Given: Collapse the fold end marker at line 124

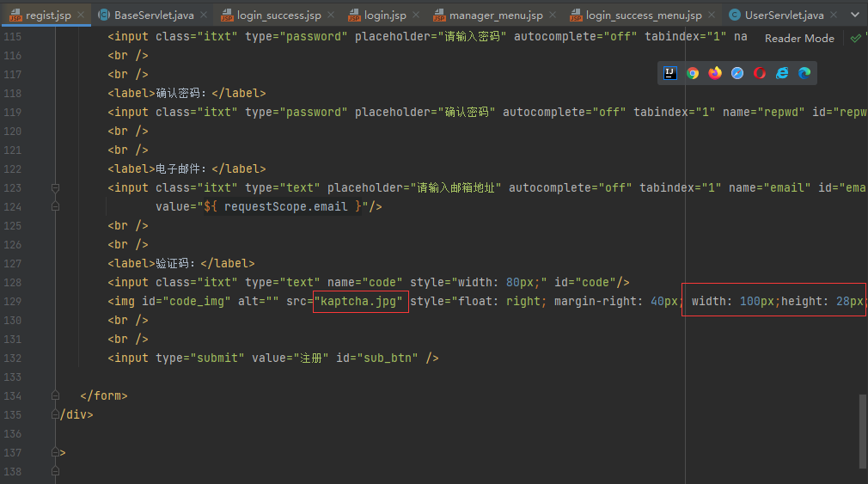Looking at the screenshot, I should tap(55, 206).
